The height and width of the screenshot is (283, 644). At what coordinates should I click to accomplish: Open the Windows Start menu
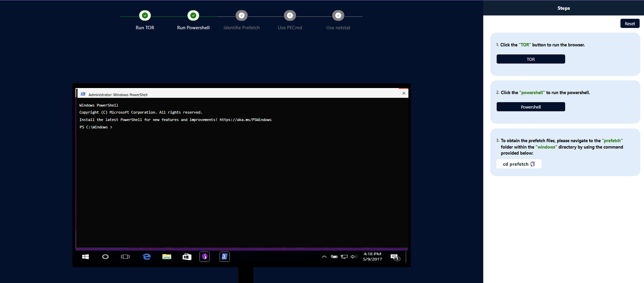(86, 257)
